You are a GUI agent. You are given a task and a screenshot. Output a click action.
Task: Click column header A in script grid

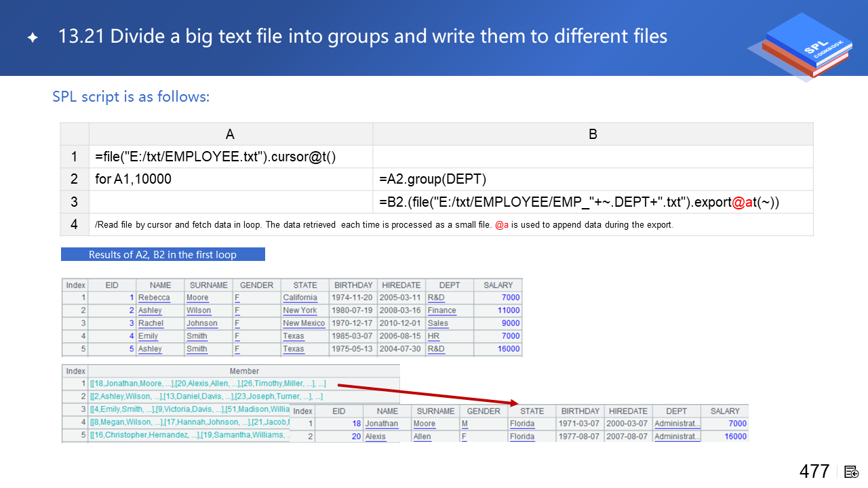231,134
